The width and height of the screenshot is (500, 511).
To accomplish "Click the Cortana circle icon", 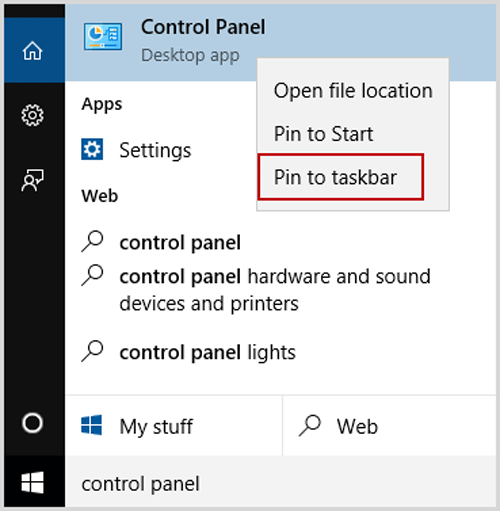I will [32, 423].
